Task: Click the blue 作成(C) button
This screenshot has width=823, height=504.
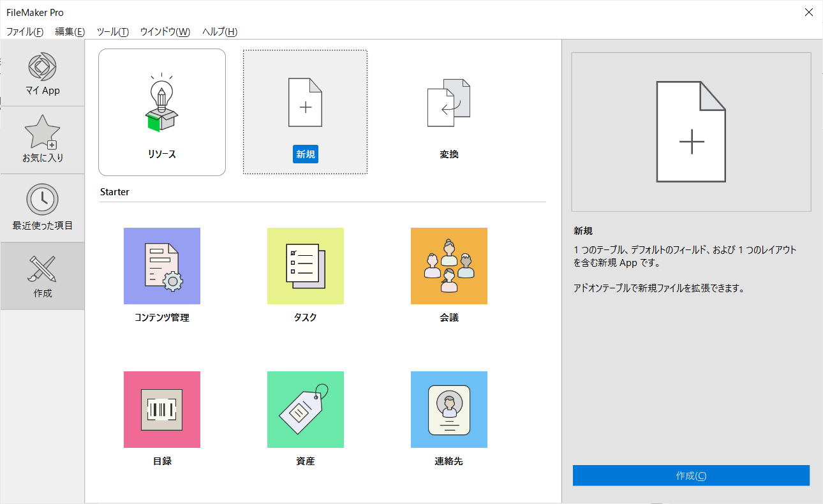Action: pos(691,475)
